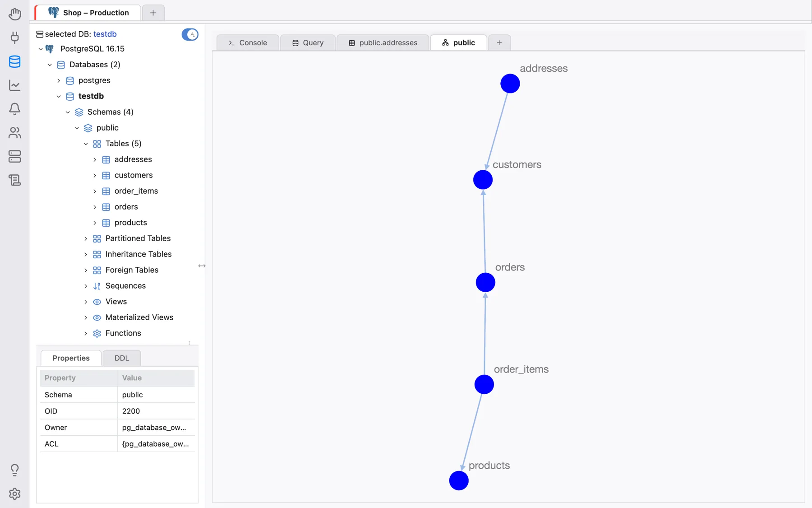The height and width of the screenshot is (508, 812).
Task: Expand the postgres database node
Action: pyautogui.click(x=59, y=80)
